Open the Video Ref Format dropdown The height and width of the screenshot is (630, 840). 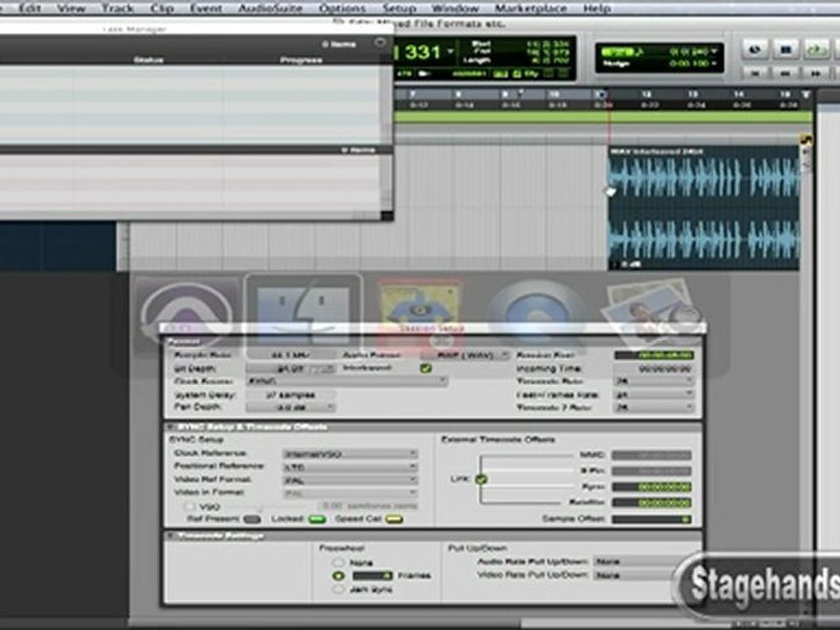point(350,480)
